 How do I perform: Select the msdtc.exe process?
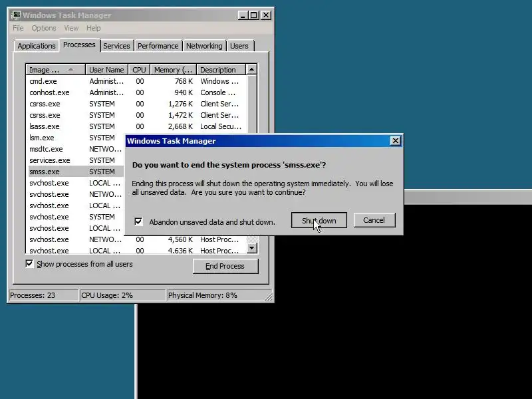(75, 149)
